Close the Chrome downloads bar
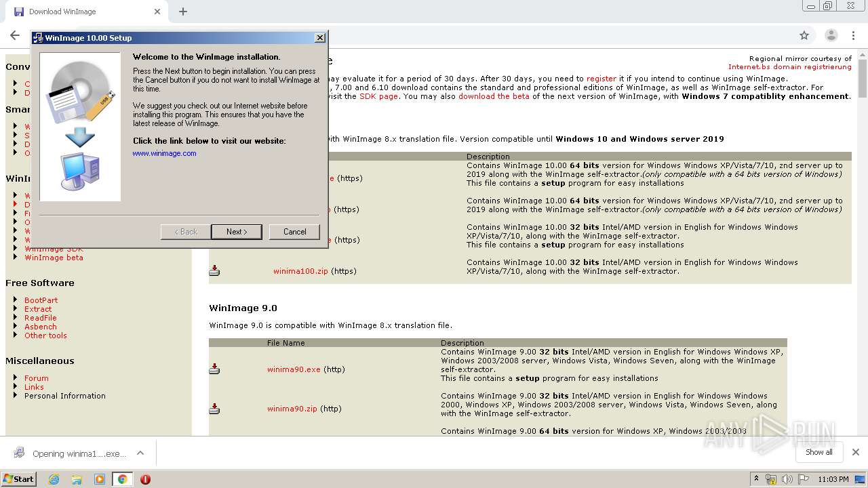The width and height of the screenshot is (868, 488). point(855,452)
